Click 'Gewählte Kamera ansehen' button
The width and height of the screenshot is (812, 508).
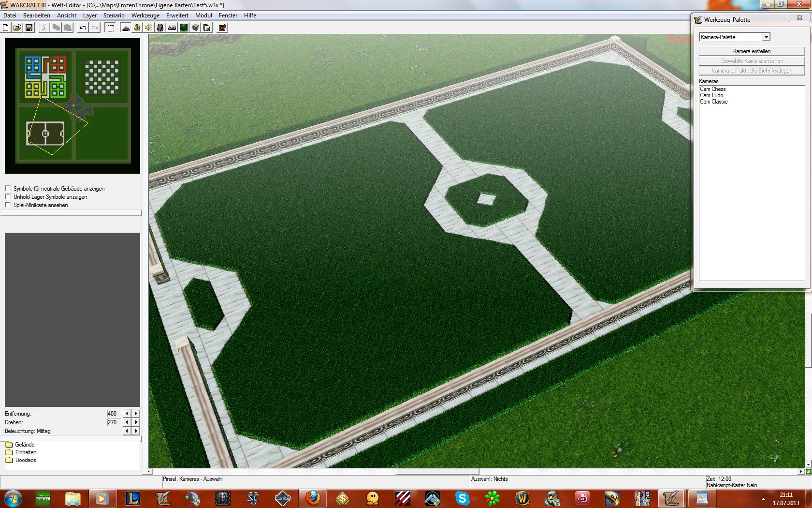click(x=752, y=61)
